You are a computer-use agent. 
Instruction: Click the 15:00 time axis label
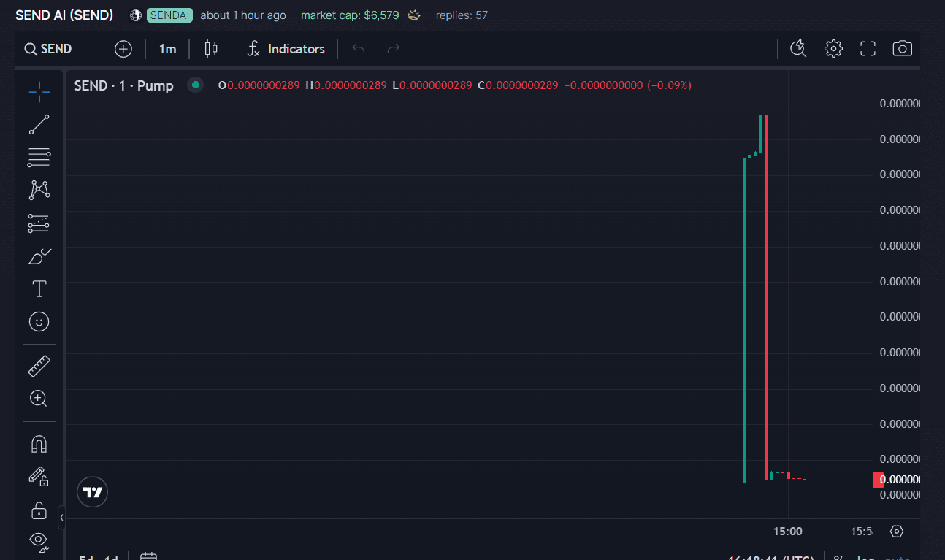(788, 531)
